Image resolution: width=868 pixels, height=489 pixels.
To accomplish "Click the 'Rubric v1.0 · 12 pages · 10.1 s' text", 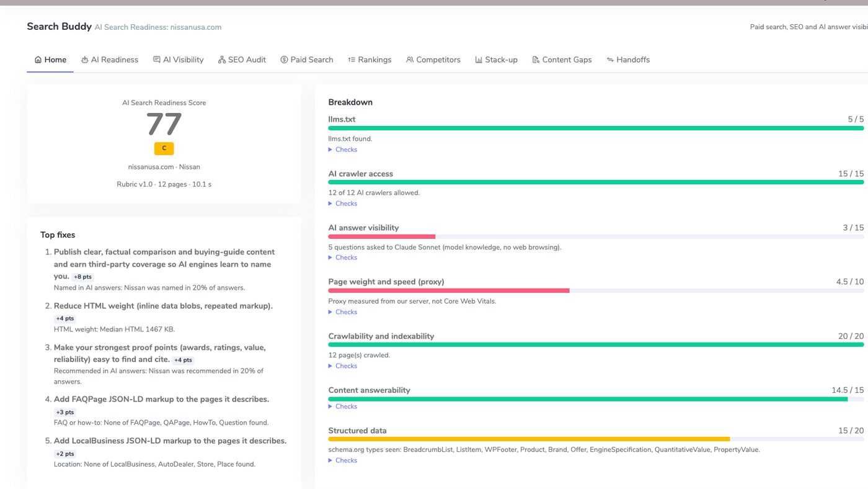I will pyautogui.click(x=164, y=184).
